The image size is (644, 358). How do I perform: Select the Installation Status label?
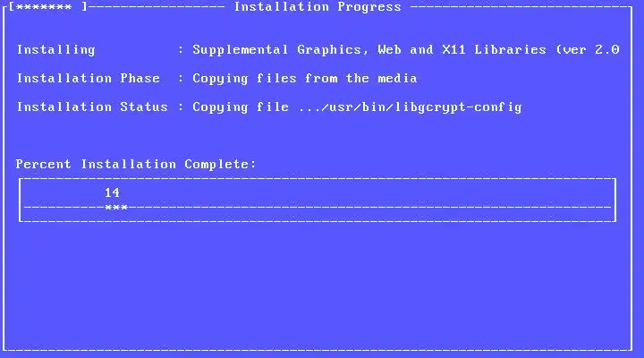(92, 107)
